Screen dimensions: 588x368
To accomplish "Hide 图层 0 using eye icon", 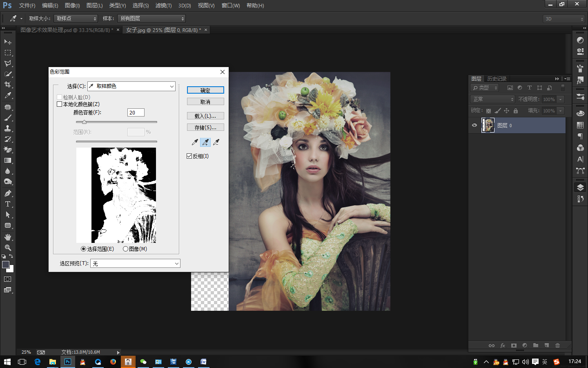I will click(x=474, y=126).
